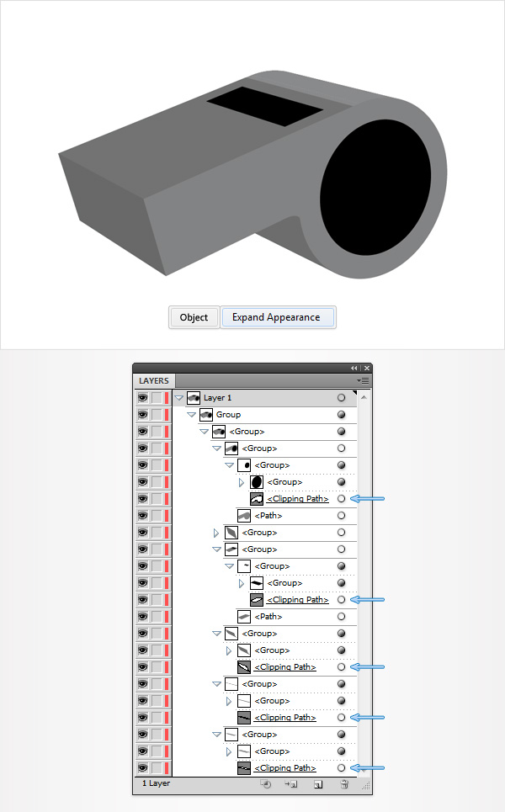Click the Delete Selection trash icon
Screen dimensions: 505x812
coord(344,784)
